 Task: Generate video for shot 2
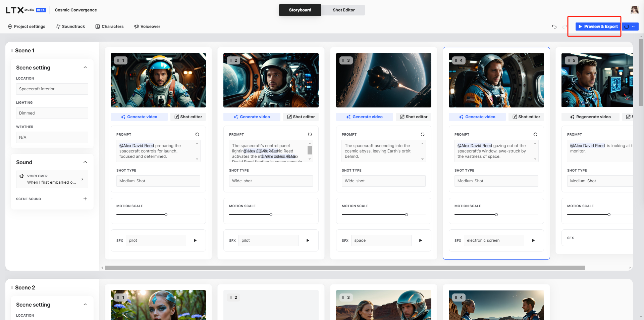click(x=252, y=117)
